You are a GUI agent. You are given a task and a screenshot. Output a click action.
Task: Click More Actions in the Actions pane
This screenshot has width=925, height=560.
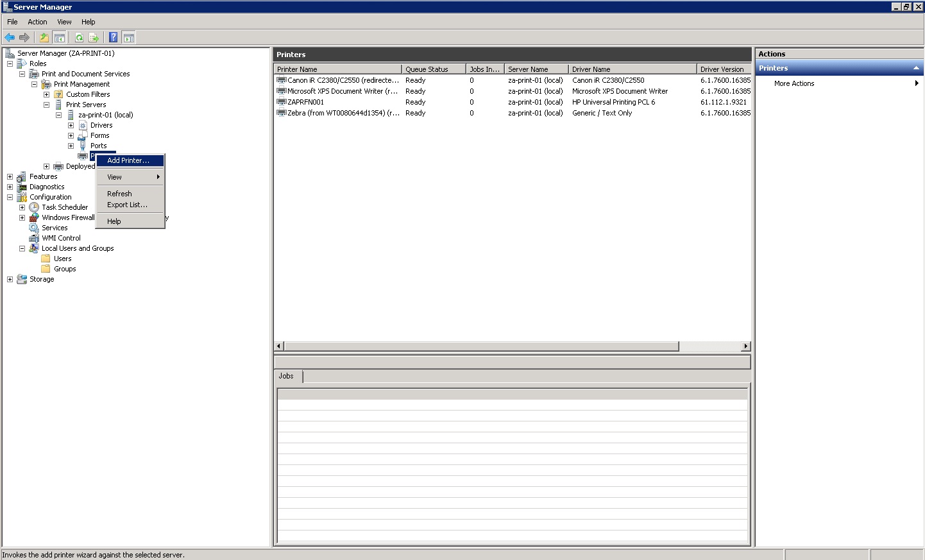794,83
